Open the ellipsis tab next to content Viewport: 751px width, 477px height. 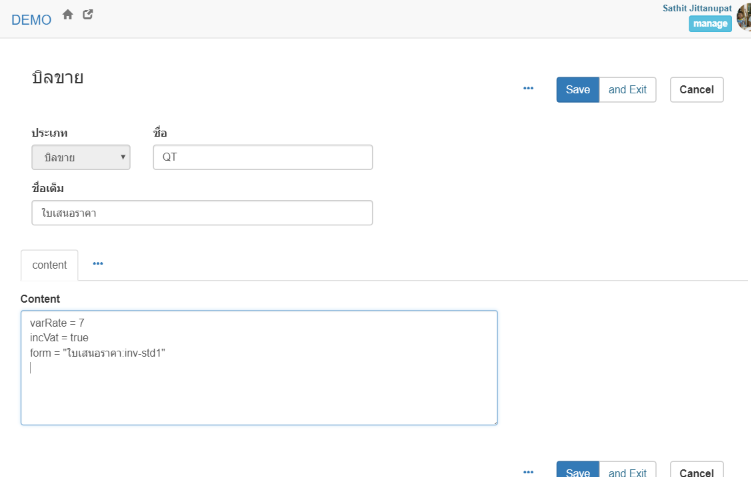point(98,264)
